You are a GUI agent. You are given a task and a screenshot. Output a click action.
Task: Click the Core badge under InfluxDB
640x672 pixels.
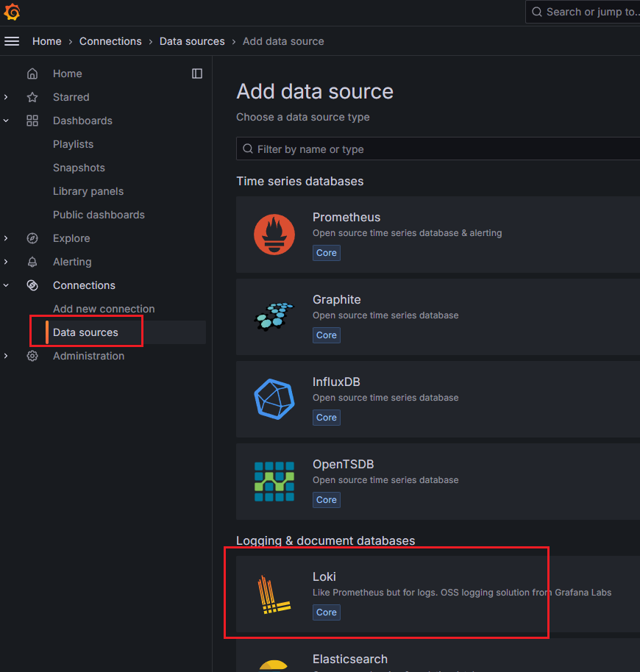pos(327,418)
